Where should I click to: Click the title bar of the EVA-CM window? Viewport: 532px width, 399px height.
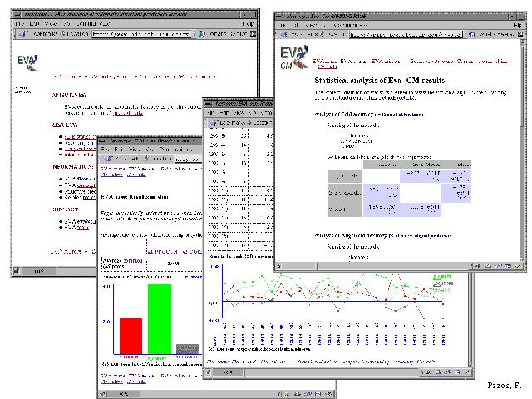[396, 16]
